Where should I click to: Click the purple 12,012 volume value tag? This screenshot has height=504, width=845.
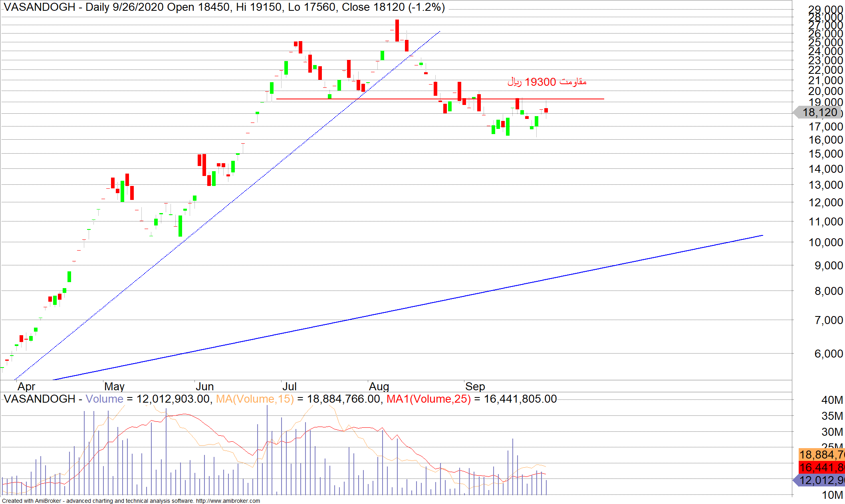point(821,480)
